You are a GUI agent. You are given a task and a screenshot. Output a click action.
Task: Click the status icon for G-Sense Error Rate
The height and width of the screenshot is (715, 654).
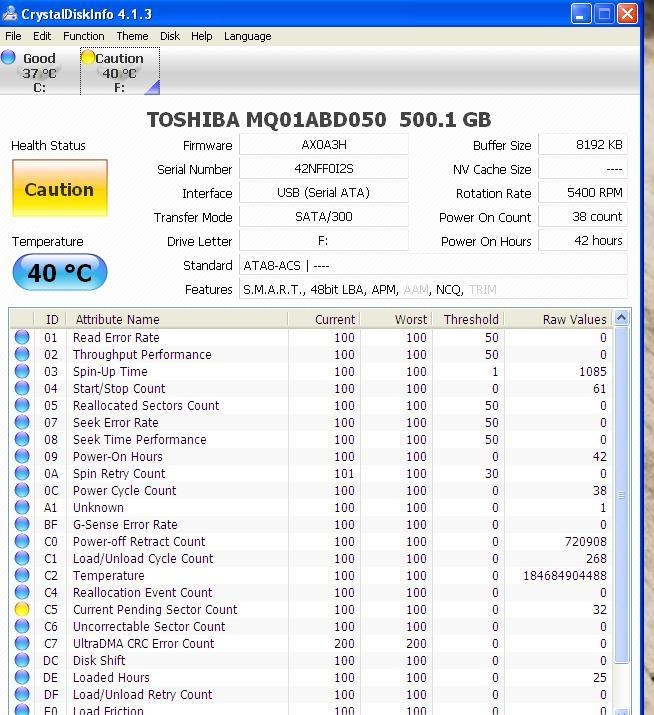pos(22,524)
